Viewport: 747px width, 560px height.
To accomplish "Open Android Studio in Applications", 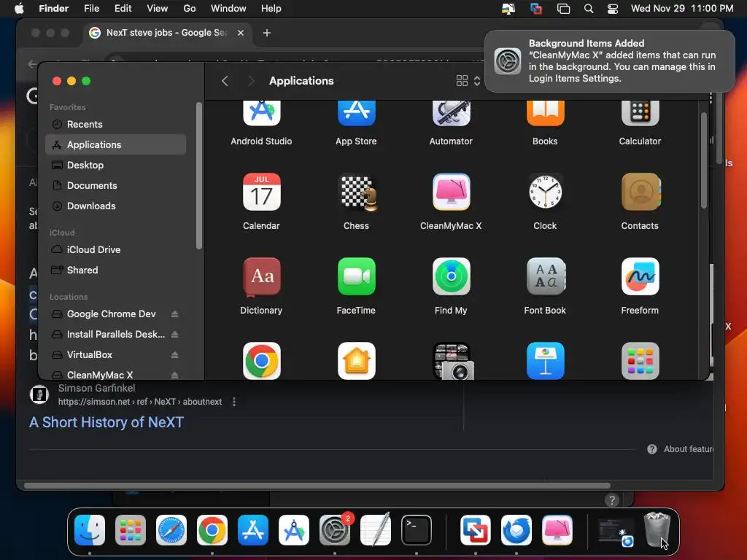I will tap(261, 113).
